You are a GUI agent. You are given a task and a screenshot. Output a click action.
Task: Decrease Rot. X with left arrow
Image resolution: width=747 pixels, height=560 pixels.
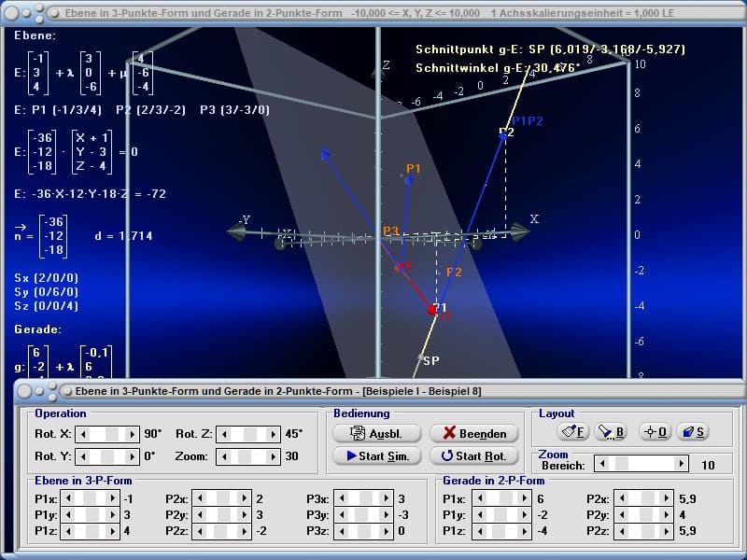(x=83, y=434)
